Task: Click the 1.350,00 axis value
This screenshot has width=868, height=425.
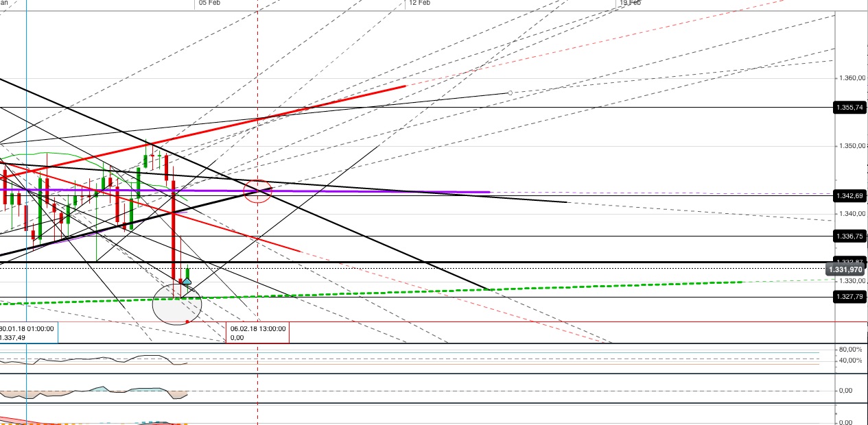Action: (852, 146)
